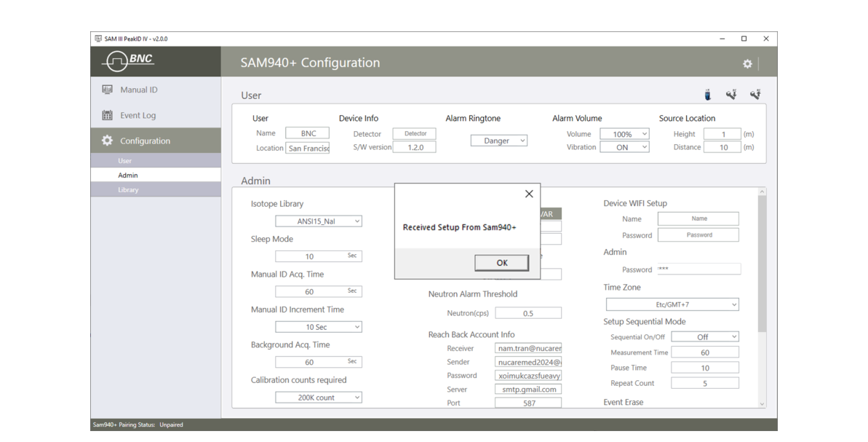868x442 pixels.
Task: Click the blue USB device icon
Action: (707, 95)
